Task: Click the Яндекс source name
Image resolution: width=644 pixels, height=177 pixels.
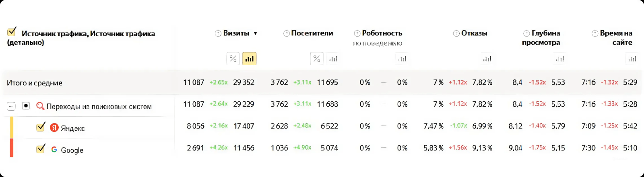Action: pyautogui.click(x=72, y=128)
